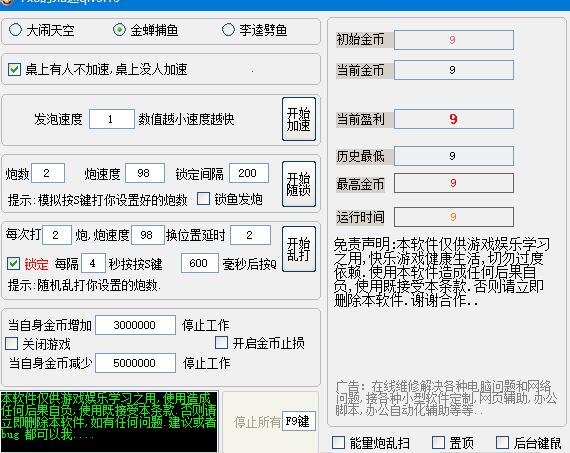The width and height of the screenshot is (570, 453).
Task: Click the 最高金币 value box
Action: [x=454, y=183]
